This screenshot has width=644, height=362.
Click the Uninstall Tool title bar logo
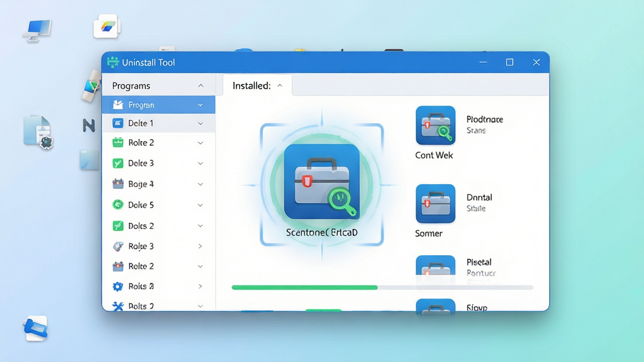coord(113,62)
